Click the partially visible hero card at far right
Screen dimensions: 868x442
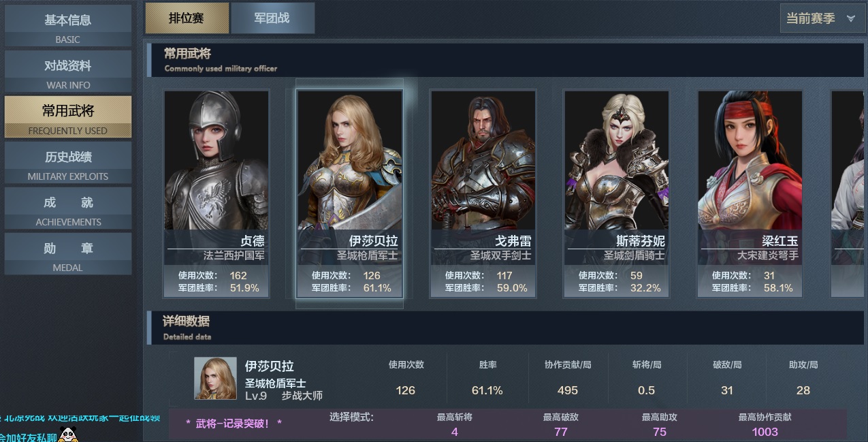[x=848, y=193]
